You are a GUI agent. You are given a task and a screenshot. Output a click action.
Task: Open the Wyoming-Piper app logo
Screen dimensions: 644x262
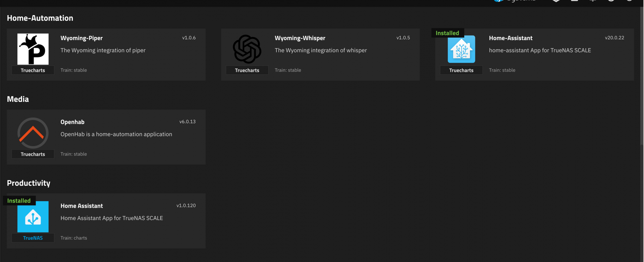33,49
